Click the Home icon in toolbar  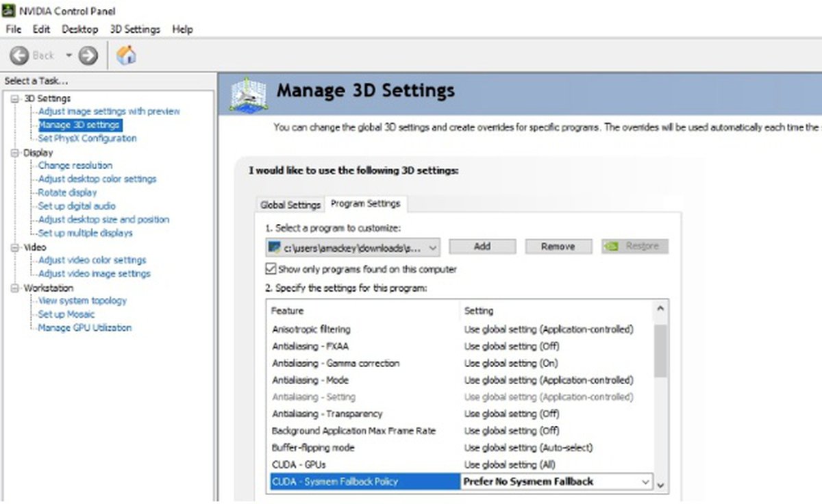(126, 55)
